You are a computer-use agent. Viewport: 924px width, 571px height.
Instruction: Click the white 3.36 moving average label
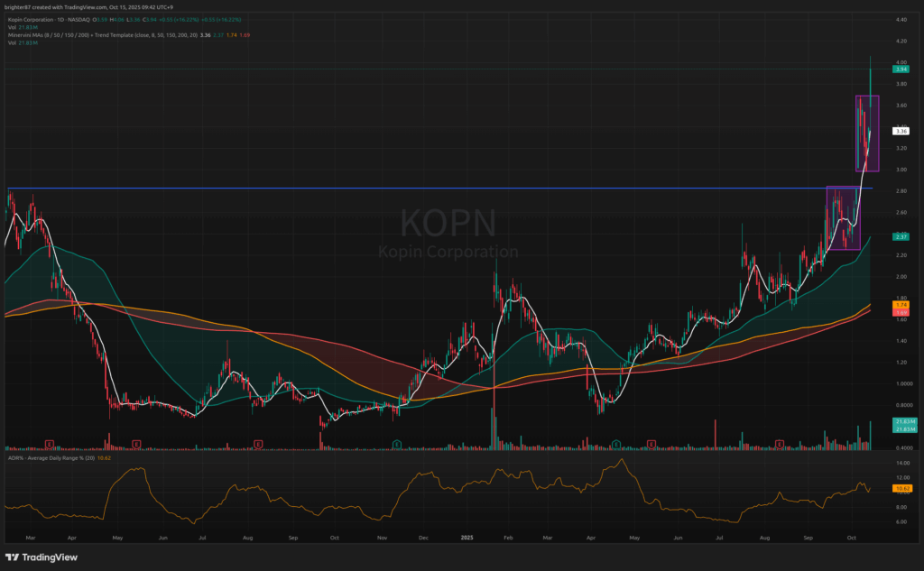[900, 131]
